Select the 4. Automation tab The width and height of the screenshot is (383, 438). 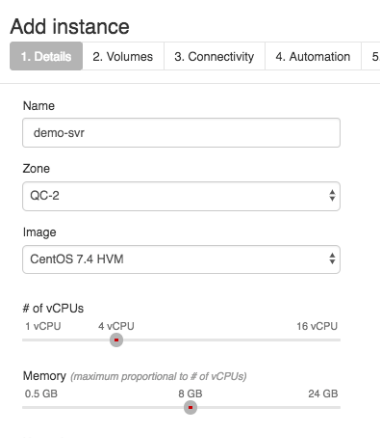coord(313,56)
